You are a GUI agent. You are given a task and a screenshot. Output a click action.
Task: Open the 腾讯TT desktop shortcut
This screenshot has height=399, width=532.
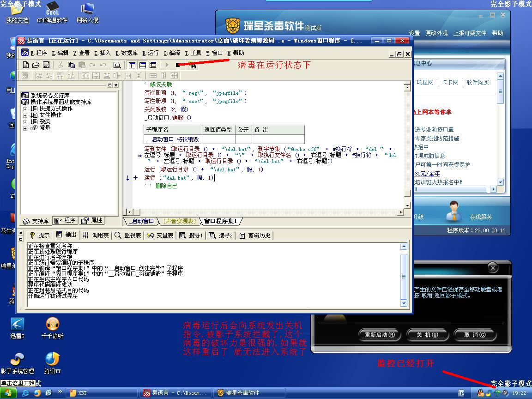point(52,363)
